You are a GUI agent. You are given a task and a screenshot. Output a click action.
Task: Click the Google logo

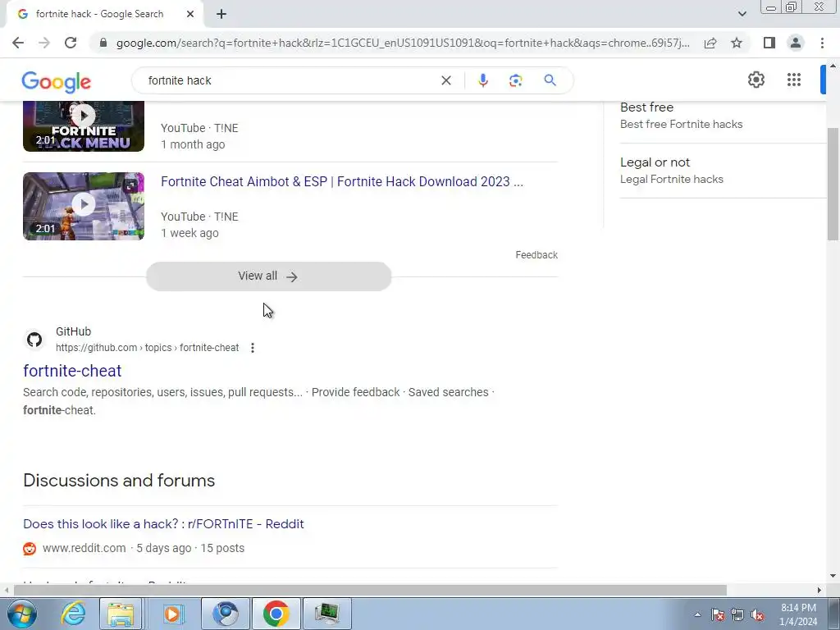57,81
